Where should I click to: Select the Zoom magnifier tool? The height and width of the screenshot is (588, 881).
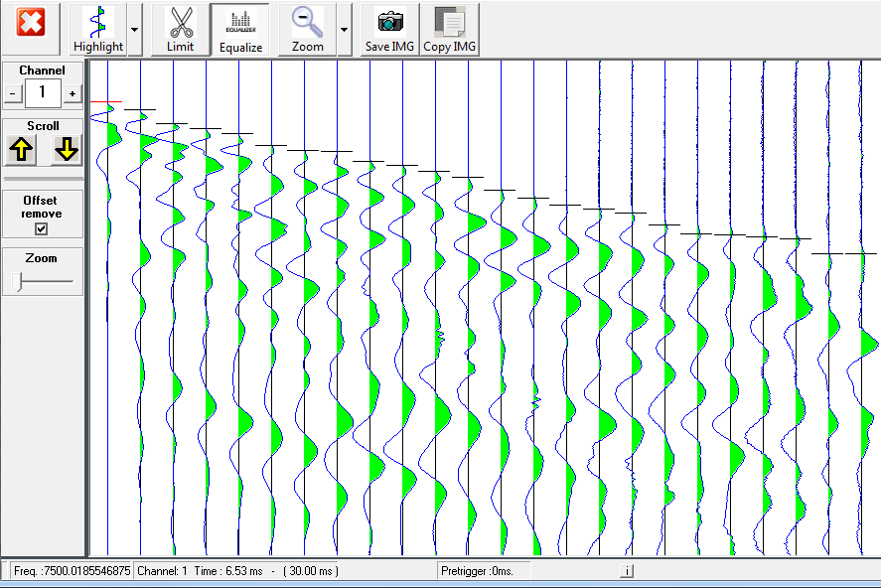(x=306, y=28)
